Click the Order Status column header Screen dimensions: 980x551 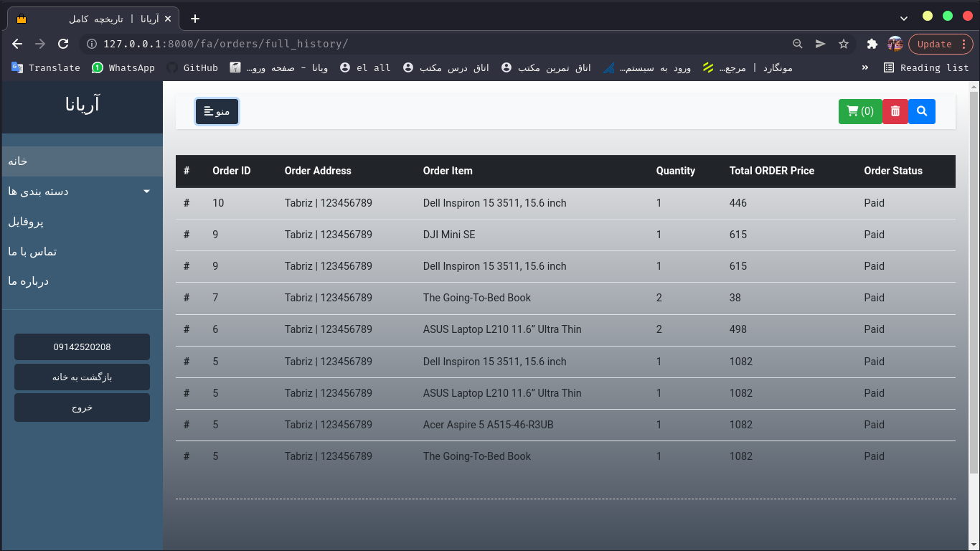(893, 171)
